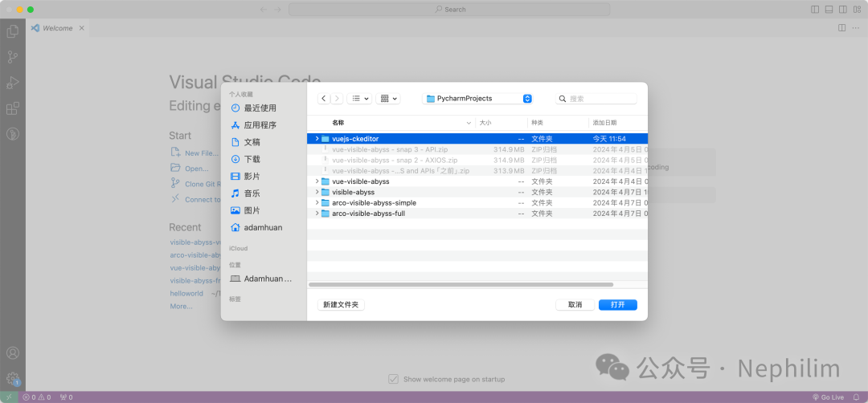Click the Accounts icon in activity bar
This screenshot has height=403, width=868.
click(12, 352)
